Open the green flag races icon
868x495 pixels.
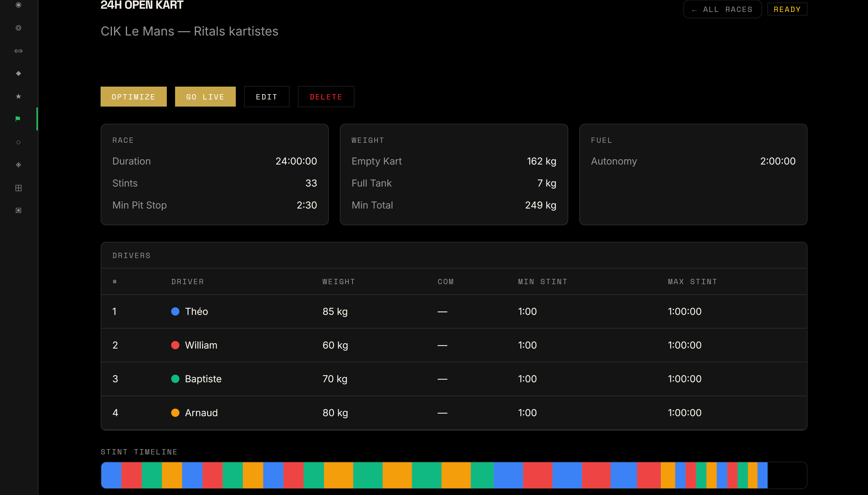click(18, 119)
